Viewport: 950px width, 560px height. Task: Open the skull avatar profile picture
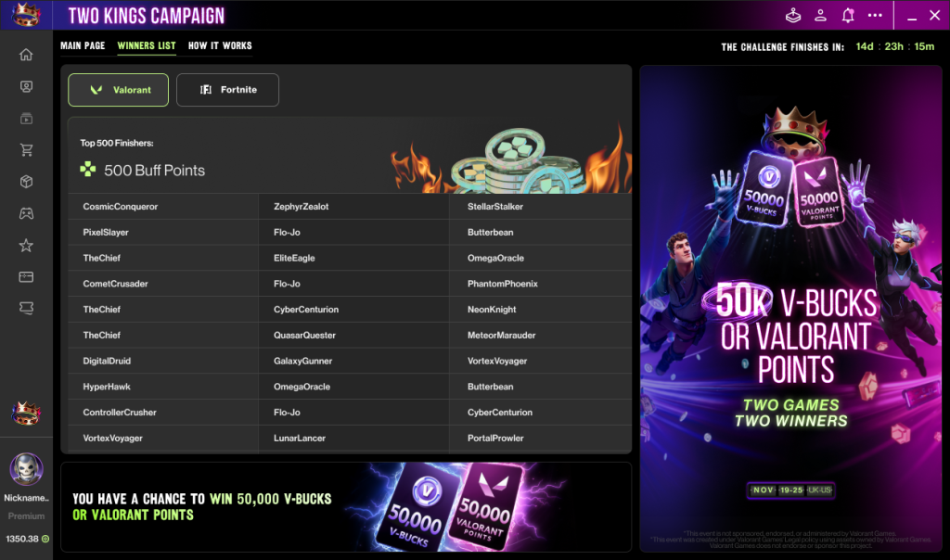26,469
